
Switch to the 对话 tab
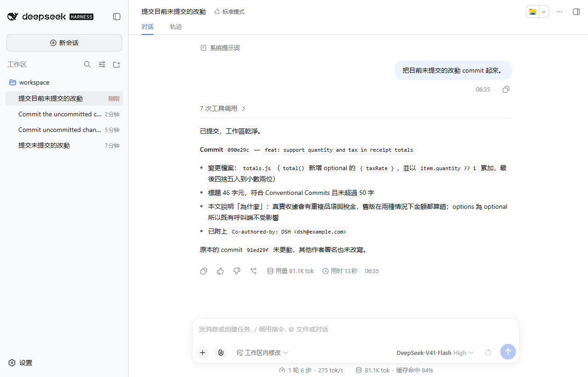pyautogui.click(x=147, y=27)
